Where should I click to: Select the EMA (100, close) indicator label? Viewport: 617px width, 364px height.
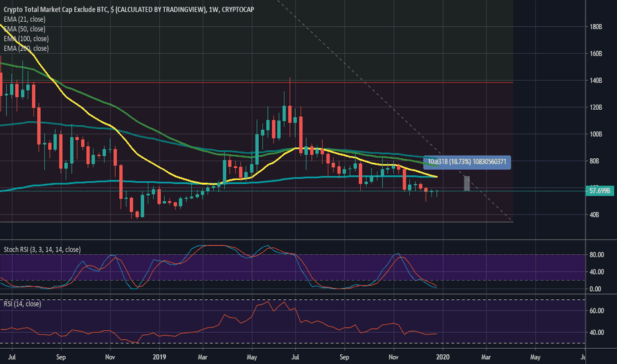26,38
